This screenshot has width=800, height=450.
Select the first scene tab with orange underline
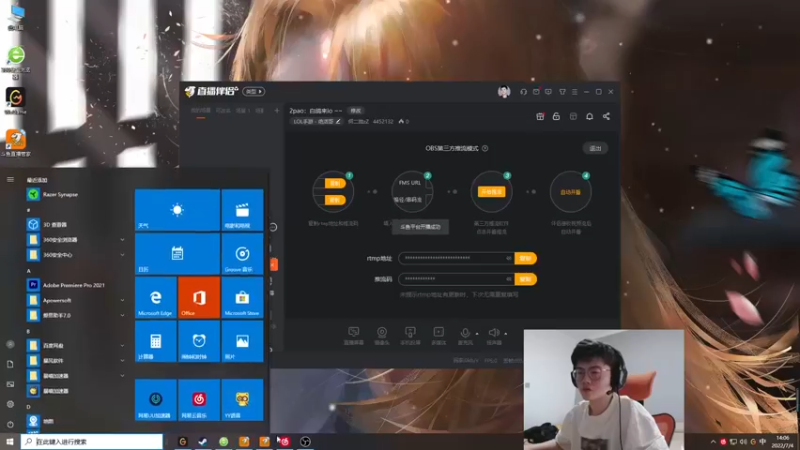click(201, 111)
